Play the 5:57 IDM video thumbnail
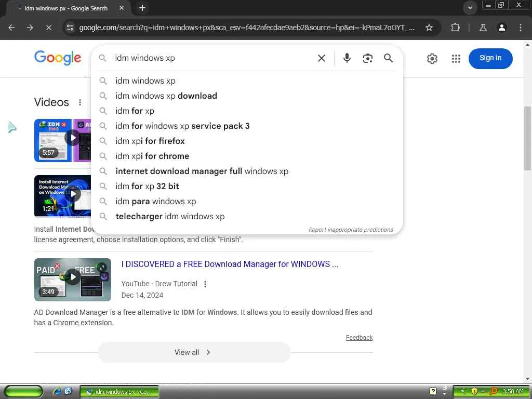This screenshot has width=532, height=399. [x=62, y=140]
